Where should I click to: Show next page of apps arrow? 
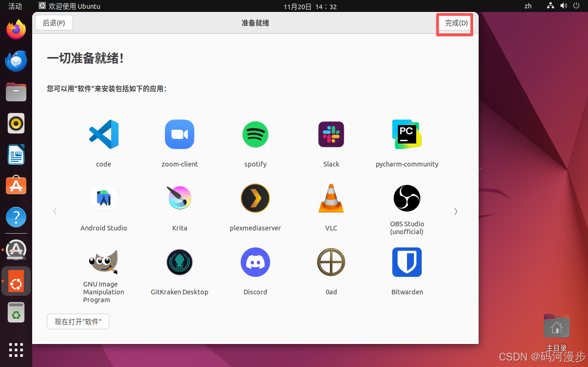tap(456, 212)
